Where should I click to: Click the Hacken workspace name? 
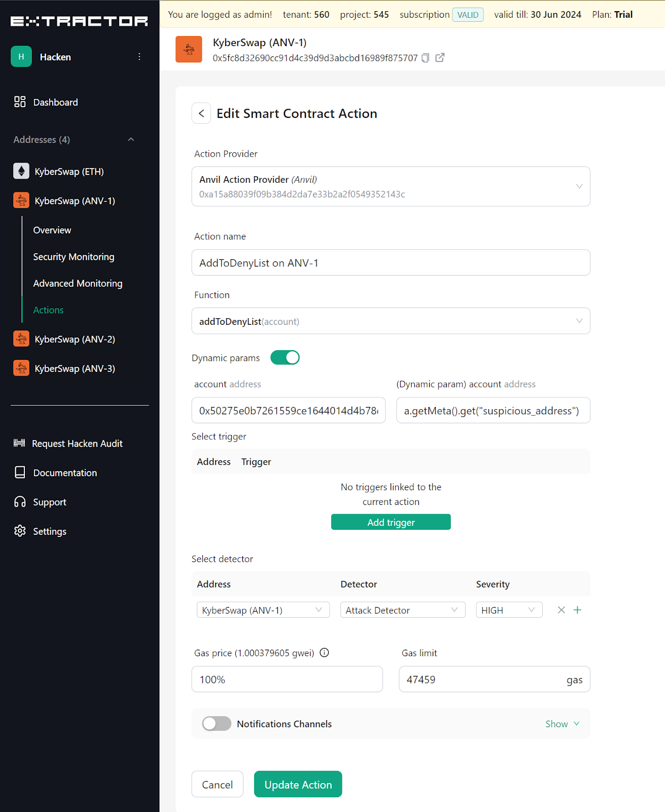click(55, 57)
